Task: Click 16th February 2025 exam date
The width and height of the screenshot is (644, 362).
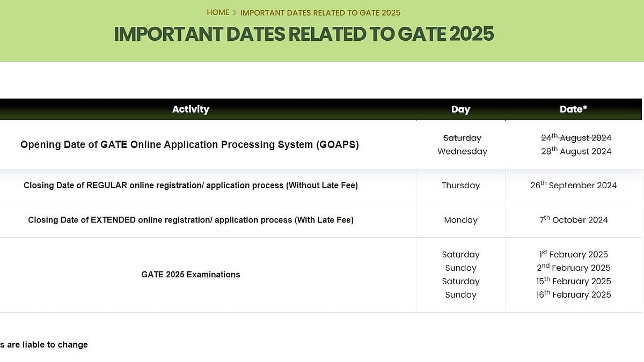Action: 574,294
